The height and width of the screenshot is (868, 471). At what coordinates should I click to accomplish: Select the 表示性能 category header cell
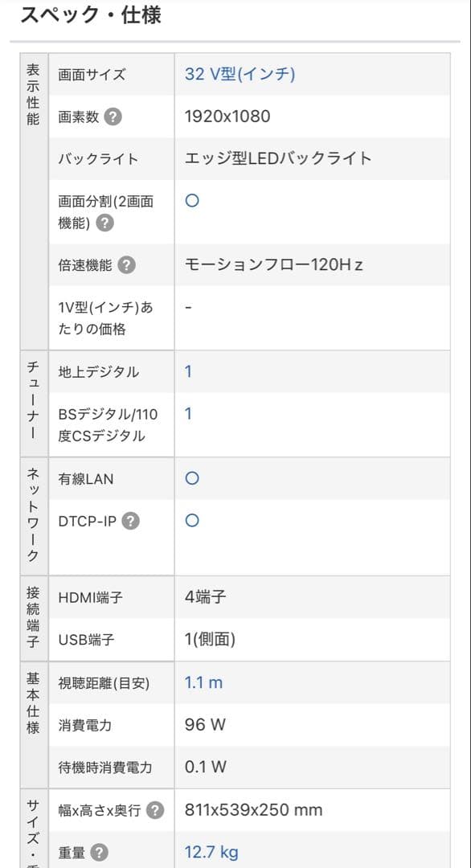point(35,202)
